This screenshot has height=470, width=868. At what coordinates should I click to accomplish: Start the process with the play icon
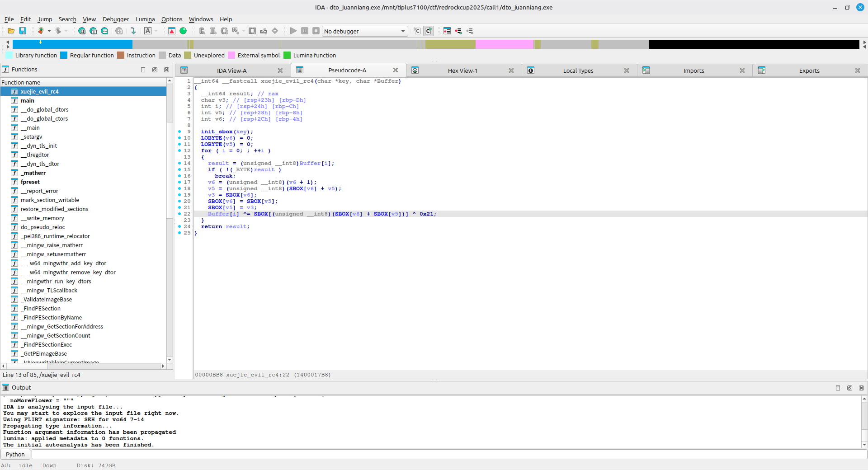point(293,31)
